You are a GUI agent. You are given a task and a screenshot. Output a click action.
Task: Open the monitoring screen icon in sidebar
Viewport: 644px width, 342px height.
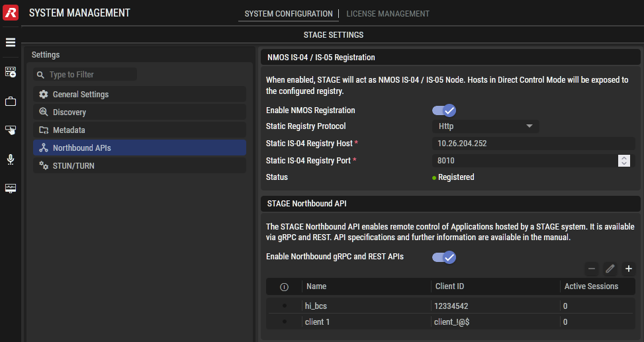[11, 188]
